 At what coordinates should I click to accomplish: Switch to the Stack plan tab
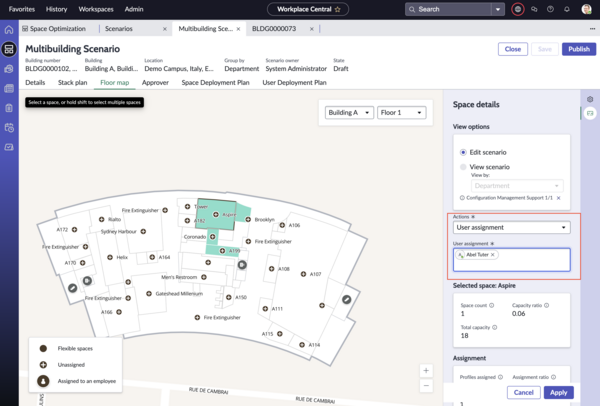pos(73,82)
